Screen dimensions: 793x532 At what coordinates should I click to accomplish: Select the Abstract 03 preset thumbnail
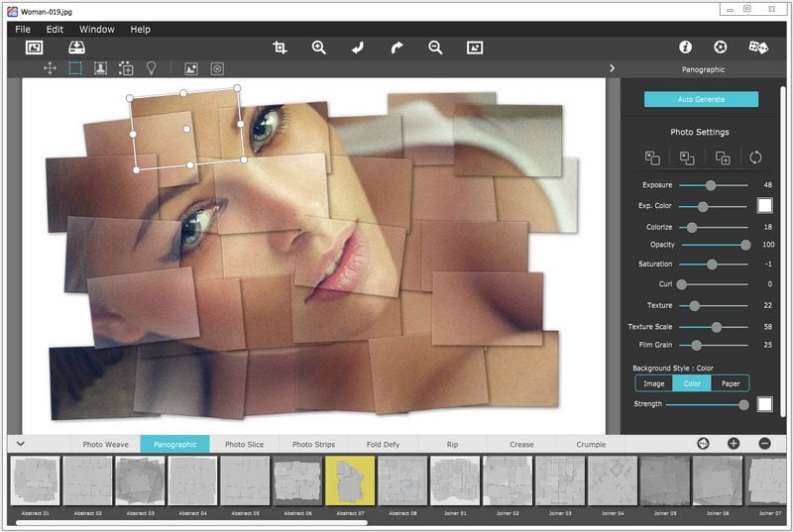click(140, 480)
